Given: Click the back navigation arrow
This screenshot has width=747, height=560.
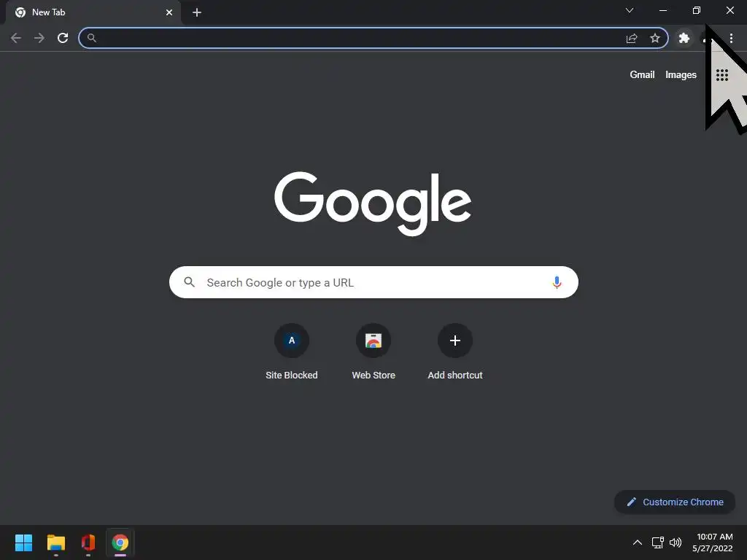Looking at the screenshot, I should [16, 38].
